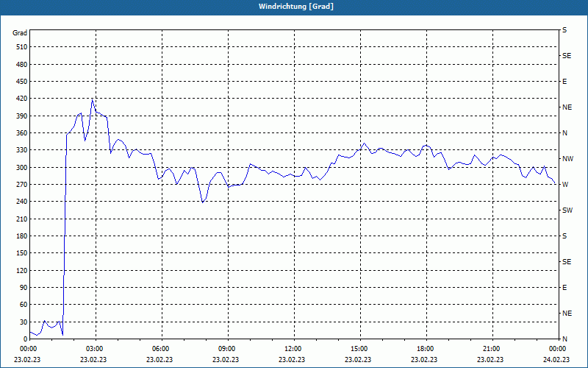This screenshot has height=368, width=588.
Task: Click the 180 tick label on y-axis
Action: tap(22, 236)
